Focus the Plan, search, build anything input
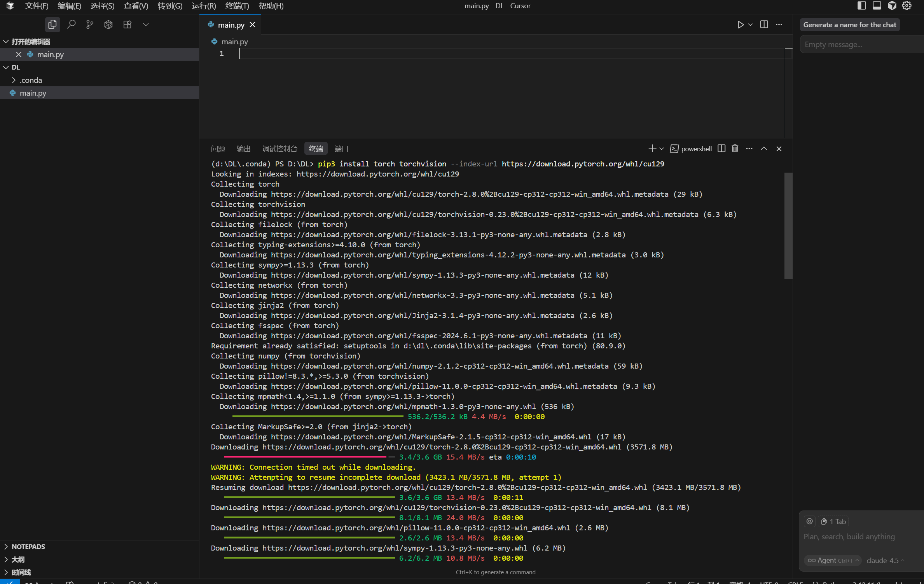Screen dimensions: 924x584 (849, 537)
